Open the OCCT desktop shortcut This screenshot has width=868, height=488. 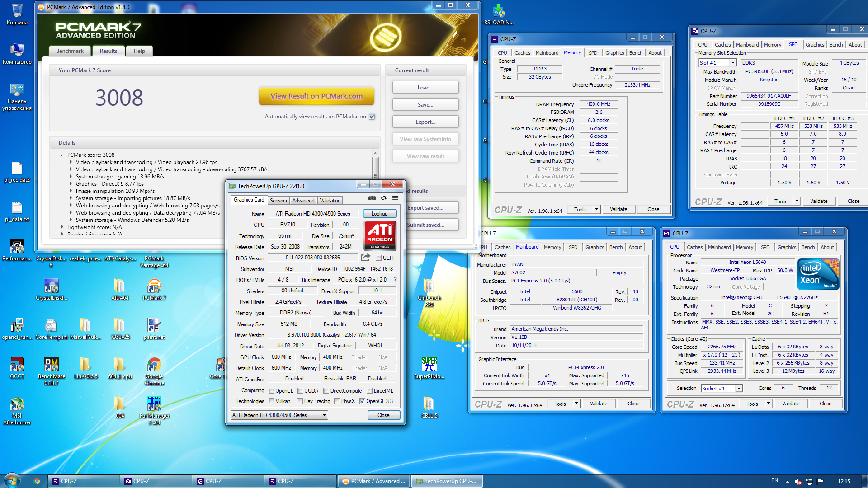point(17,368)
